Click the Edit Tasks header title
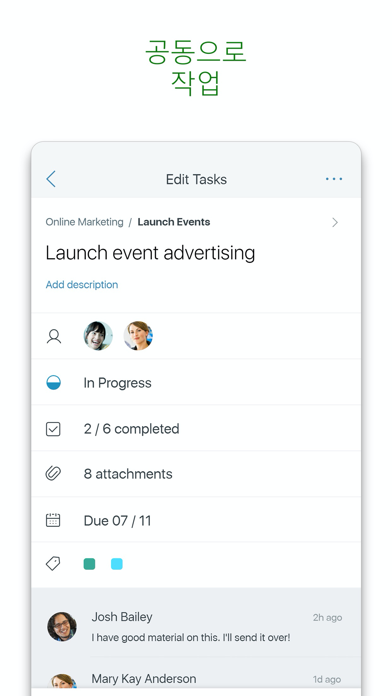This screenshot has width=392, height=696. click(x=196, y=179)
